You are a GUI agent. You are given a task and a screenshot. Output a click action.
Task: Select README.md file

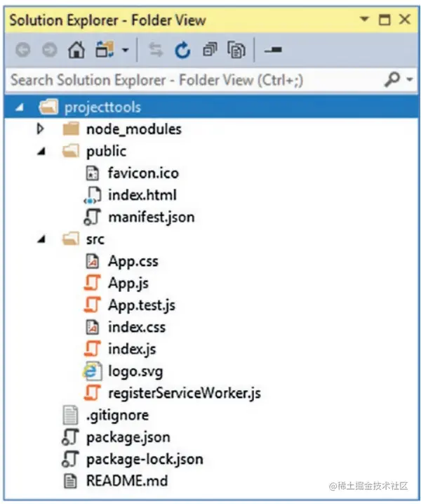coord(127,481)
